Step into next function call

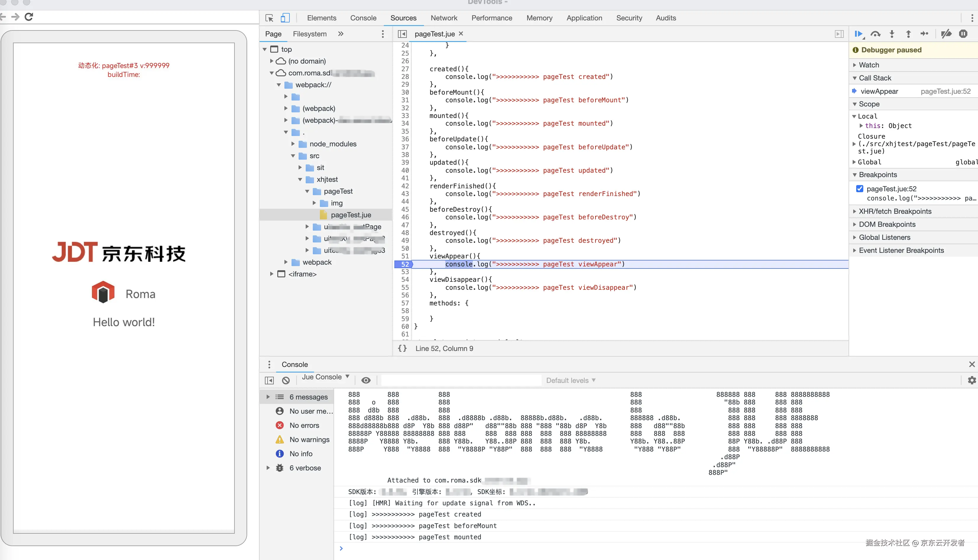click(892, 34)
